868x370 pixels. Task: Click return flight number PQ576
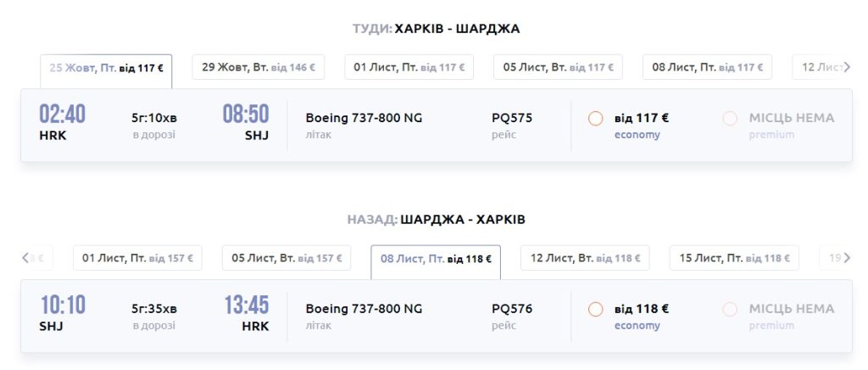tap(512, 309)
